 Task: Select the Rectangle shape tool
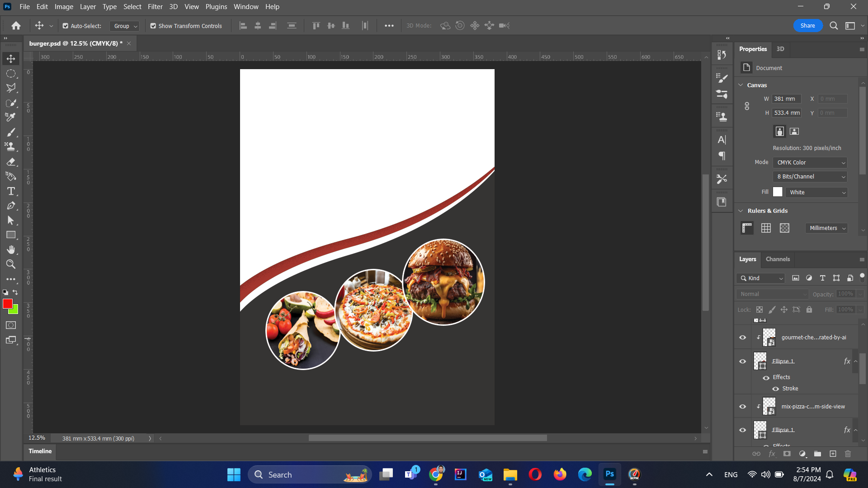coord(11,235)
